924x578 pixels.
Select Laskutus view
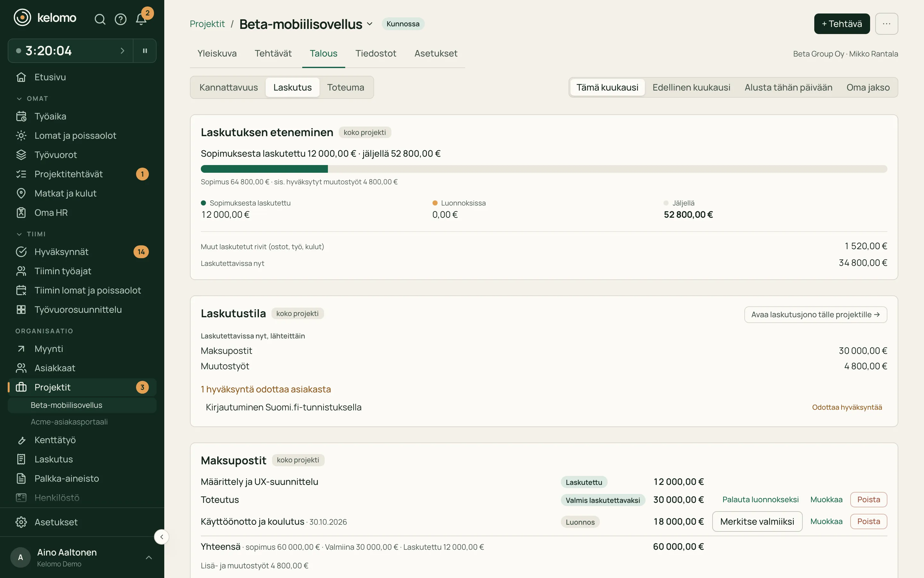tap(293, 88)
